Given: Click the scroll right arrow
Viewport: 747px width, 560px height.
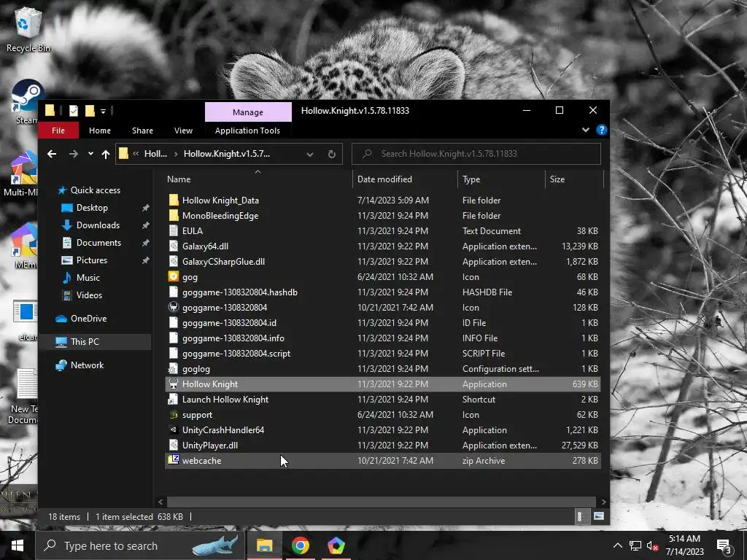Looking at the screenshot, I should click(603, 502).
